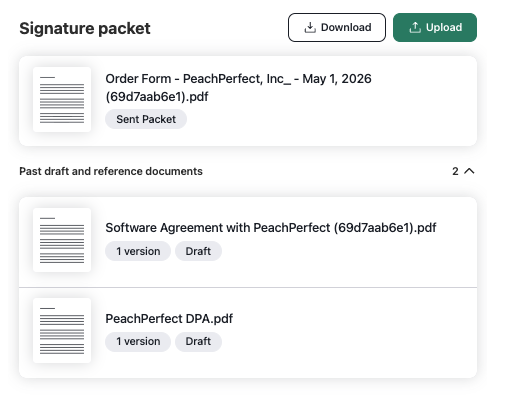Click the Sent Packet badge

(146, 119)
